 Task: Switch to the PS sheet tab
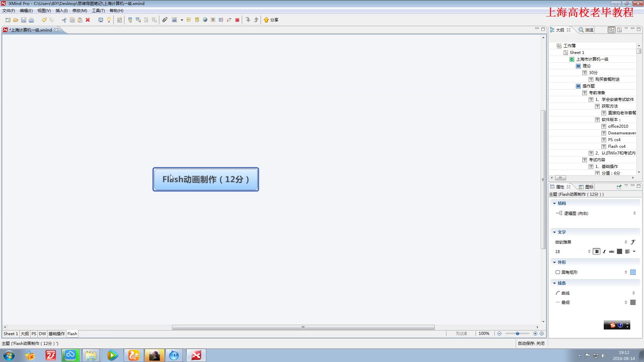coord(34,334)
